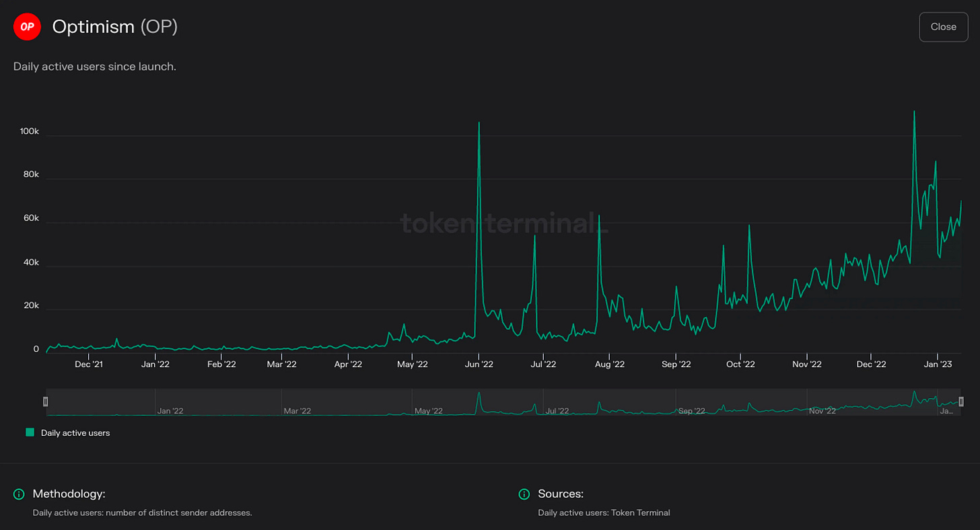The image size is (980, 530).
Task: Click the Mar '22 label in navigator strip
Action: point(297,410)
